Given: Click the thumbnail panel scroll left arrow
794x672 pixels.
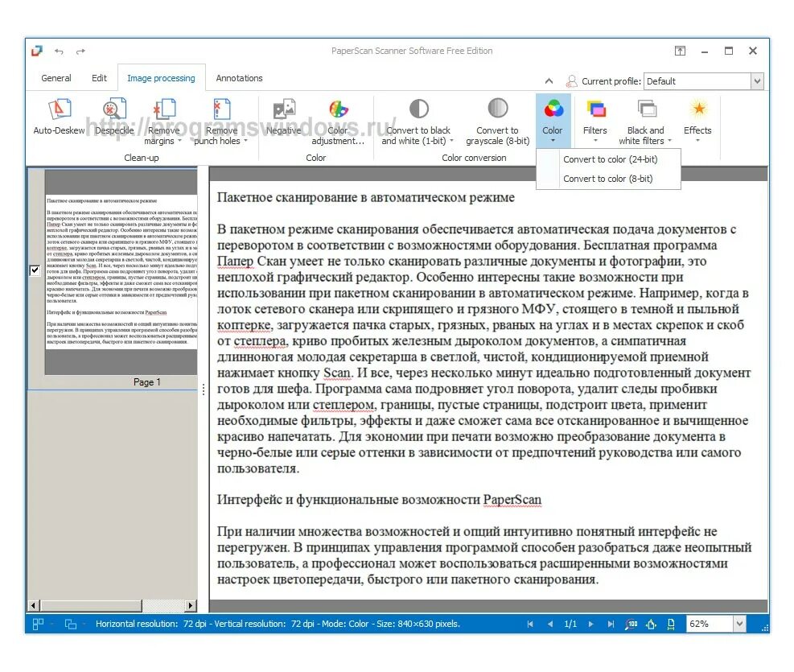Looking at the screenshot, I should (x=34, y=605).
